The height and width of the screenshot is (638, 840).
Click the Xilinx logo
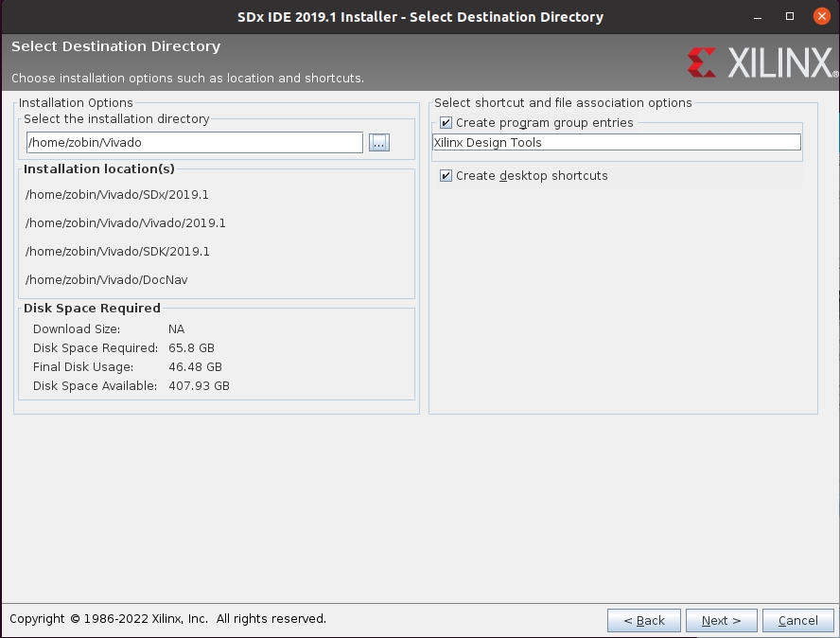click(761, 63)
